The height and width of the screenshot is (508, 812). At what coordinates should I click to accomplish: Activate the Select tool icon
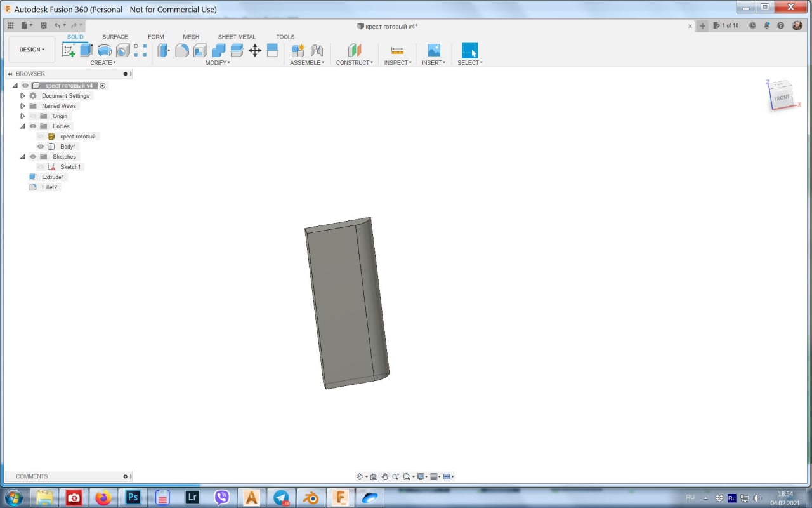click(x=469, y=50)
